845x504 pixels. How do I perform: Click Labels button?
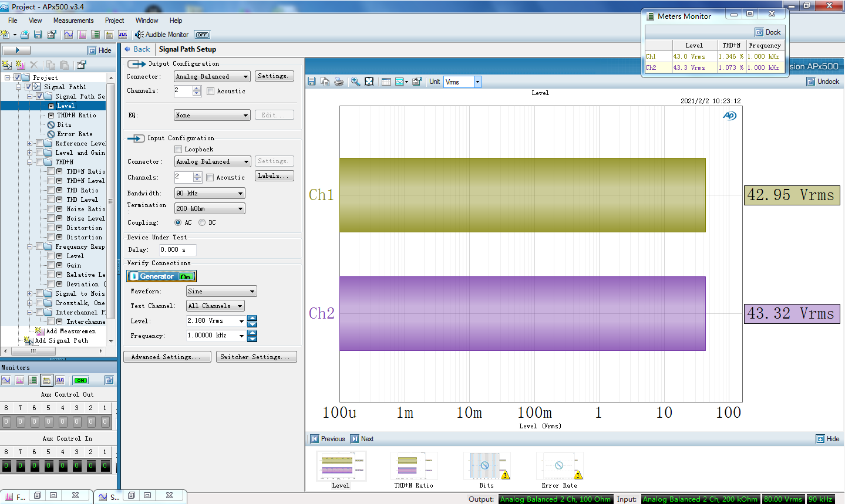click(274, 176)
